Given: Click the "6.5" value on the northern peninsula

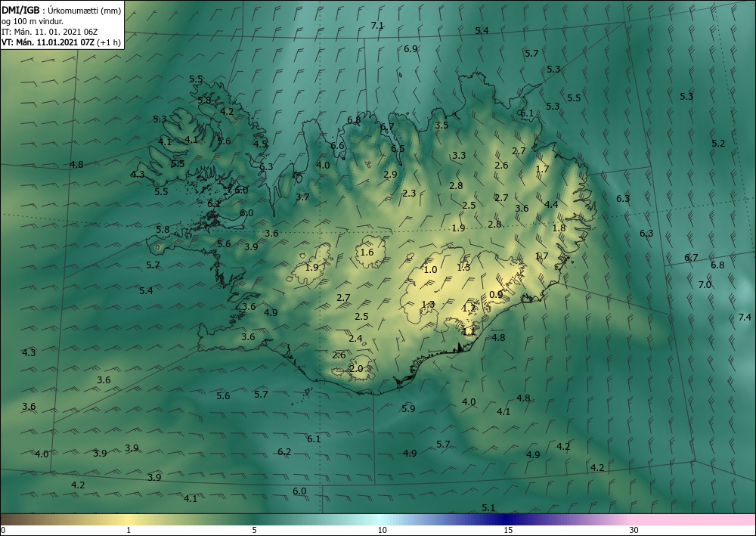Looking at the screenshot, I should (x=398, y=148).
